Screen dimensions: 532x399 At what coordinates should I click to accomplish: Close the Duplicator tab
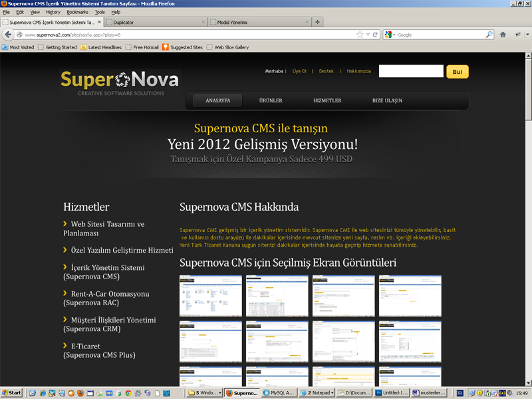click(203, 22)
